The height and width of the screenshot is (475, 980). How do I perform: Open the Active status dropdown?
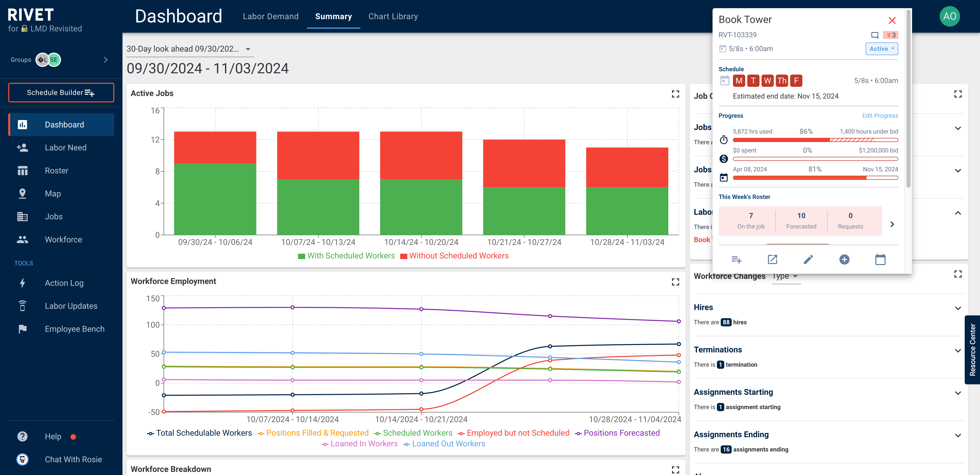[881, 49]
